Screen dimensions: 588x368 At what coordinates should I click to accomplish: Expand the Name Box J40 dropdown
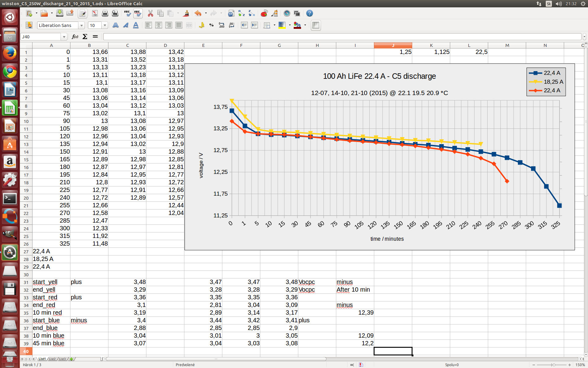(x=64, y=36)
